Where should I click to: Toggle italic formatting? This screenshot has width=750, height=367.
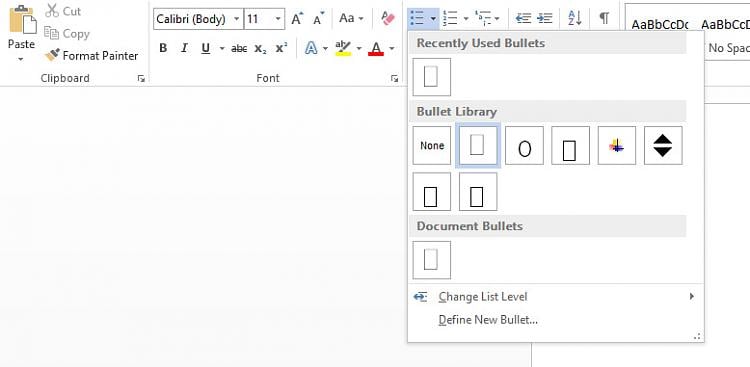184,48
